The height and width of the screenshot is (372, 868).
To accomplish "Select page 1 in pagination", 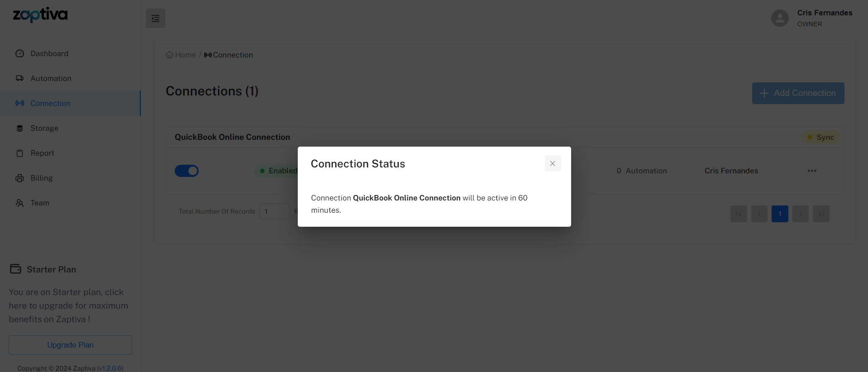I will click(780, 214).
